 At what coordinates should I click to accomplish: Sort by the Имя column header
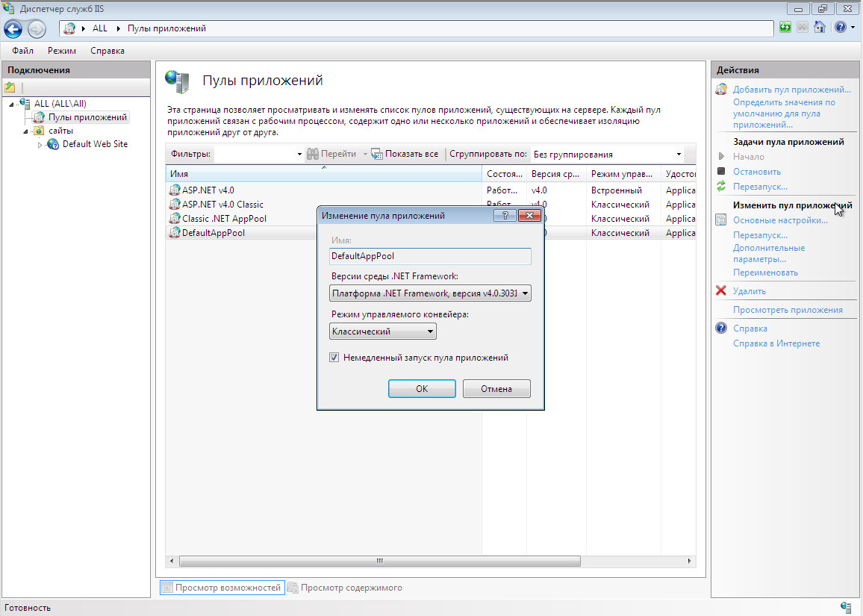click(324, 174)
